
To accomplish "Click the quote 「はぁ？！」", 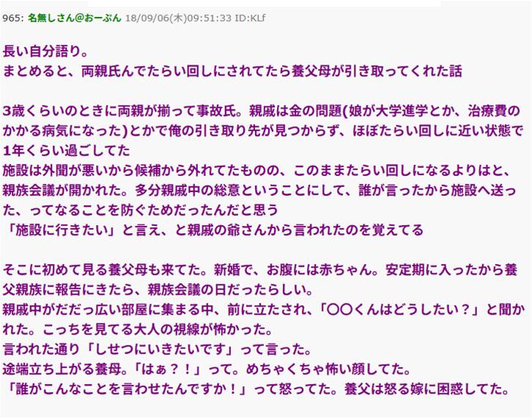I will 171,369.
